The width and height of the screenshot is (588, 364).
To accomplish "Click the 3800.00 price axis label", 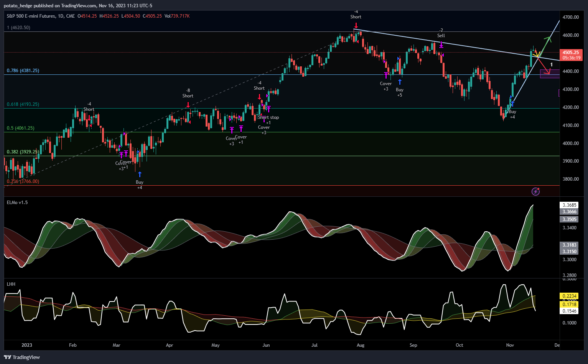I will 571,179.
